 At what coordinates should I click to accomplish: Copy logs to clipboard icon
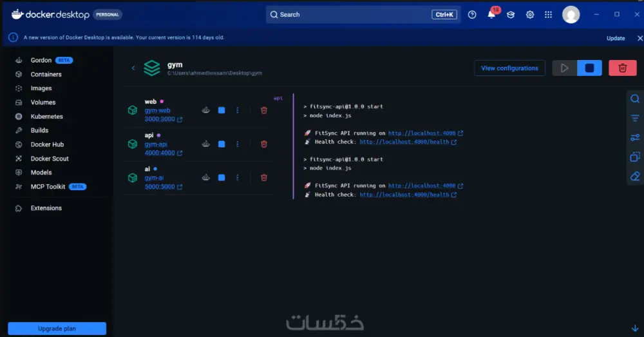tap(635, 157)
